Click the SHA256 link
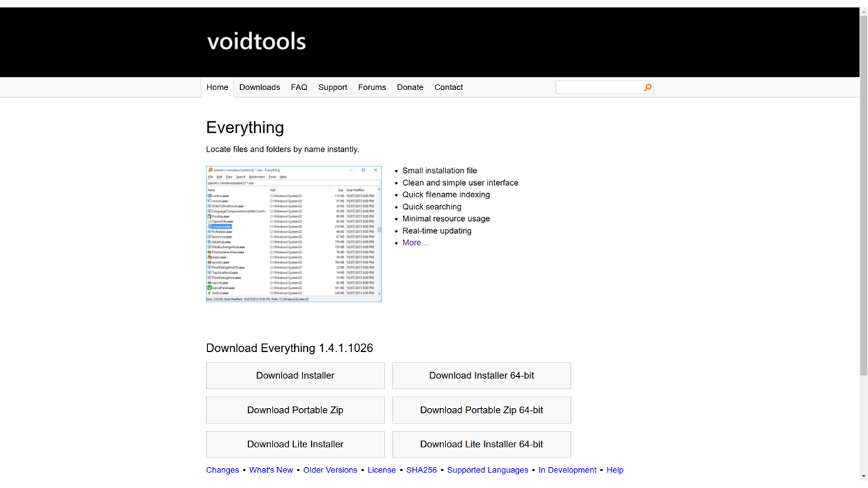This screenshot has height=488, width=868. [421, 470]
